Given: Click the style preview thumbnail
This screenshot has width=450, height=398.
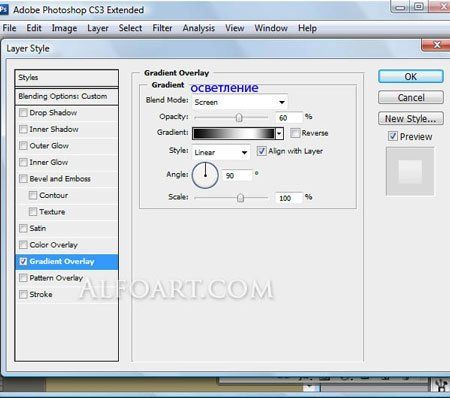Looking at the screenshot, I should [410, 171].
